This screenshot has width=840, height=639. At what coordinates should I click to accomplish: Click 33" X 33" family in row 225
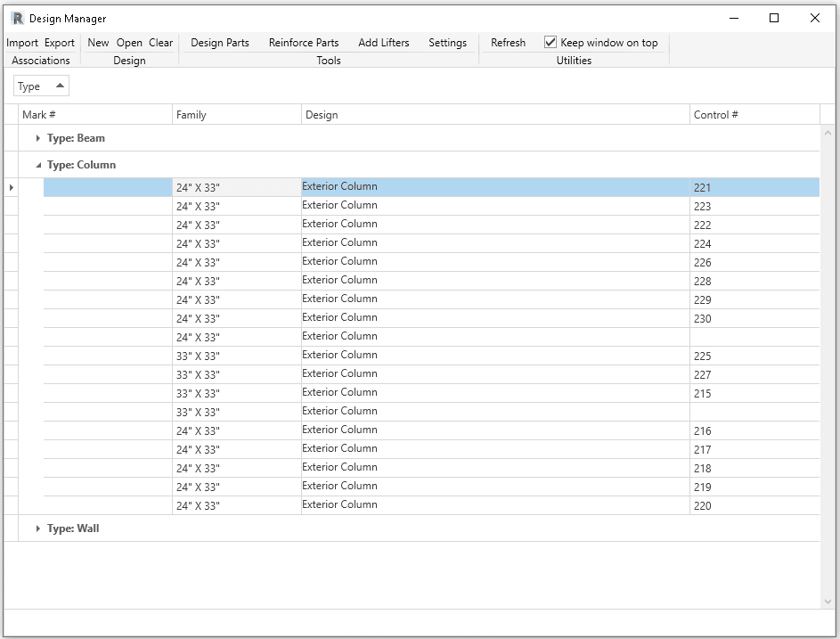click(x=237, y=356)
